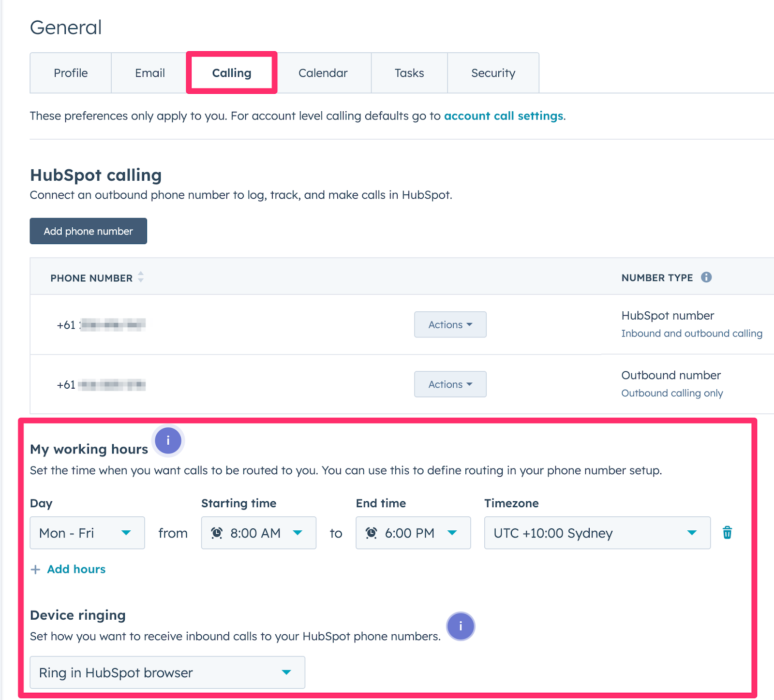The height and width of the screenshot is (700, 774).
Task: Open the End time dropdown 6:00 PM
Action: click(413, 533)
